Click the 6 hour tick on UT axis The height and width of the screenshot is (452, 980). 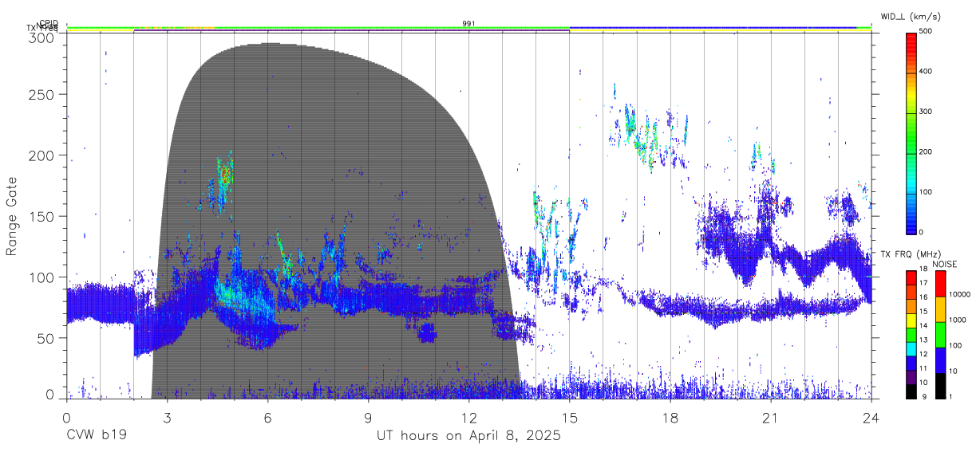tap(267, 417)
